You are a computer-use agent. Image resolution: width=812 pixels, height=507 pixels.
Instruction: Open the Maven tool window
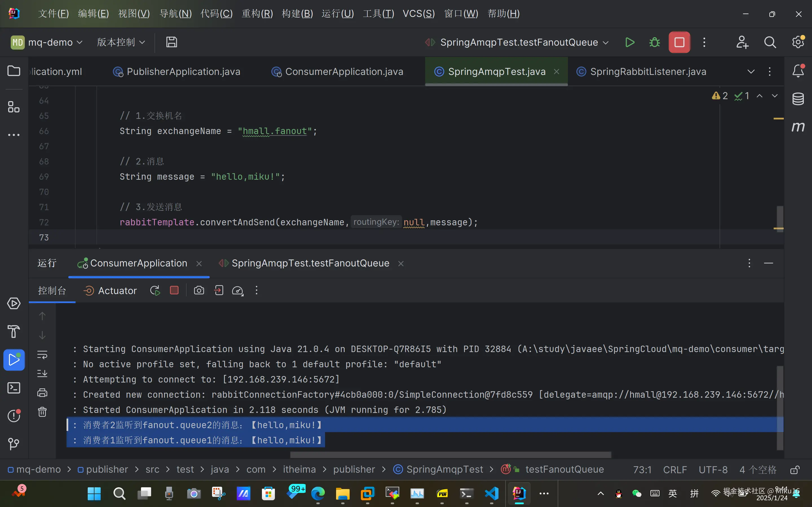coord(798,127)
